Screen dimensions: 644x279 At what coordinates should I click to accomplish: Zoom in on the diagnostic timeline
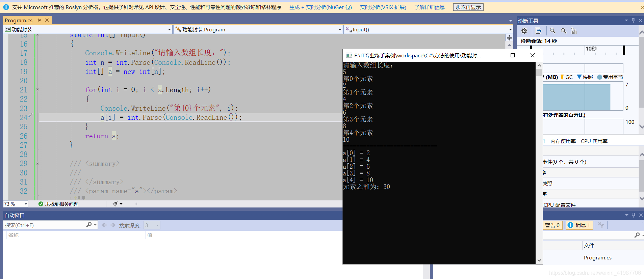[552, 31]
